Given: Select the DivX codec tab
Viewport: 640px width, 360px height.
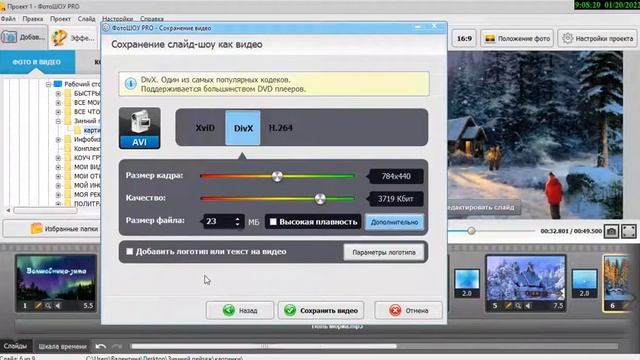Looking at the screenshot, I should (243, 128).
